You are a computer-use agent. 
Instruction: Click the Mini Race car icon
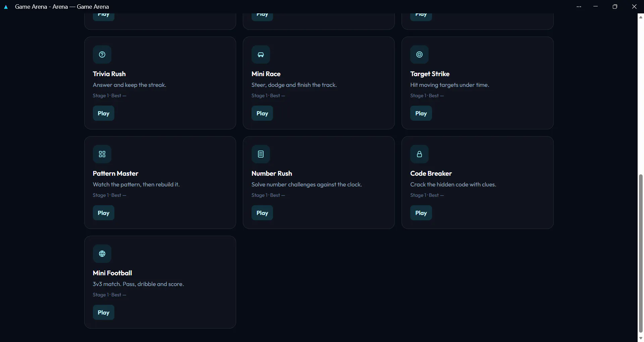261,54
